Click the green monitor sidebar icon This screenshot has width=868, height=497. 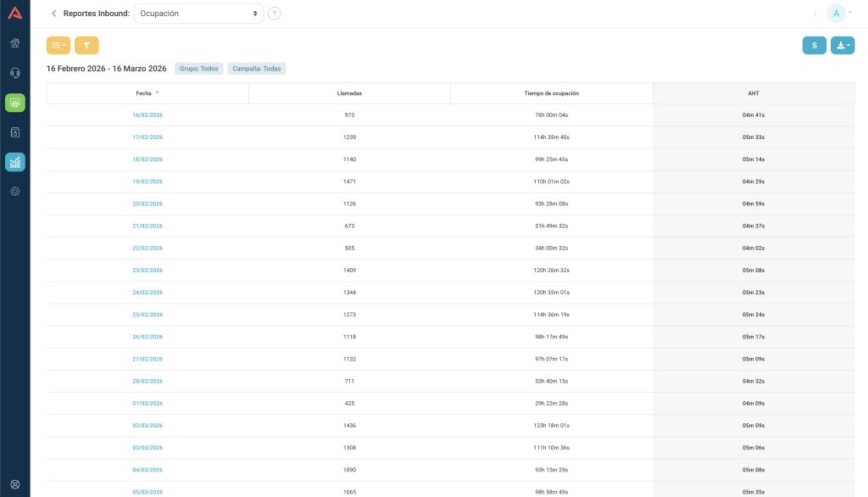point(14,103)
